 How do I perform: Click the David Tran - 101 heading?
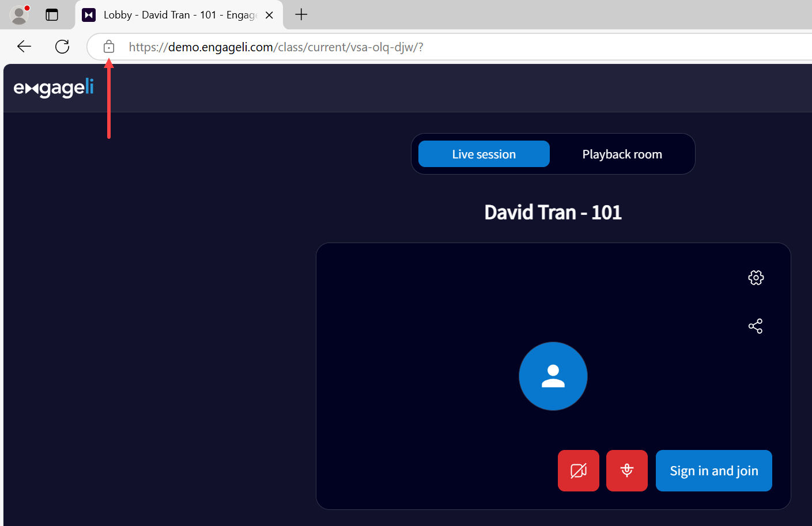pos(553,212)
